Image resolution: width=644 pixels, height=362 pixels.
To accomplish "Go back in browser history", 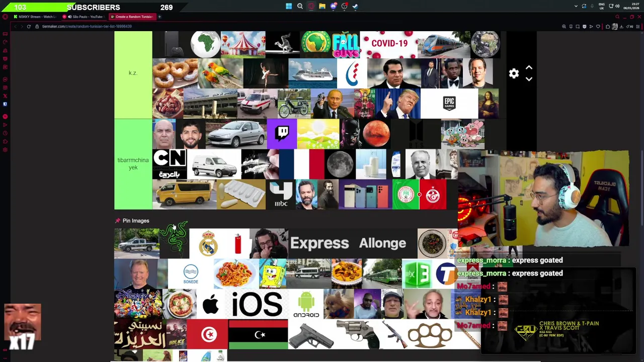I will click(x=15, y=26).
